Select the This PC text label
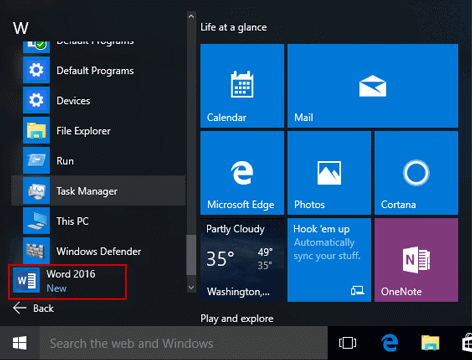The width and height of the screenshot is (472, 360). coord(73,221)
